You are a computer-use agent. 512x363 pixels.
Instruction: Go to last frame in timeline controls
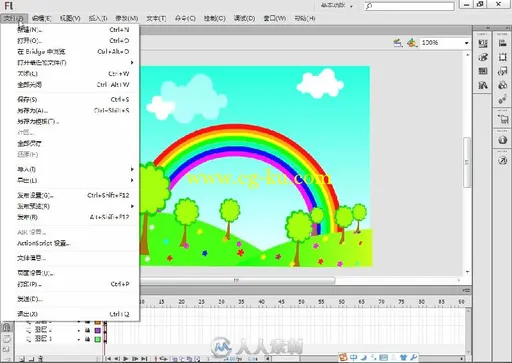[x=144, y=359]
